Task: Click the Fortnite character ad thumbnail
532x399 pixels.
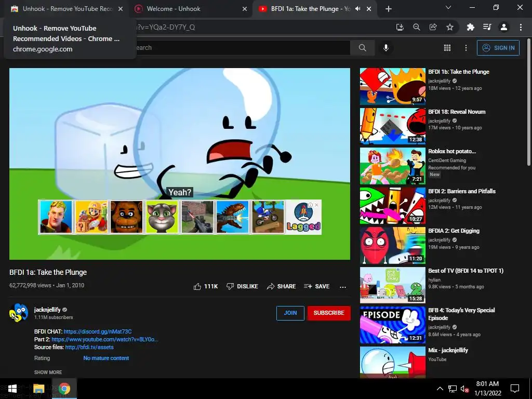Action: (56, 217)
